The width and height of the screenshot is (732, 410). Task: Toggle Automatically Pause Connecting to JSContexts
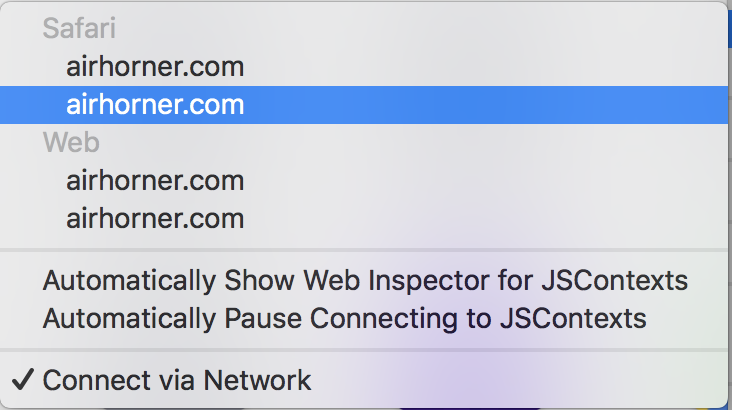click(344, 319)
